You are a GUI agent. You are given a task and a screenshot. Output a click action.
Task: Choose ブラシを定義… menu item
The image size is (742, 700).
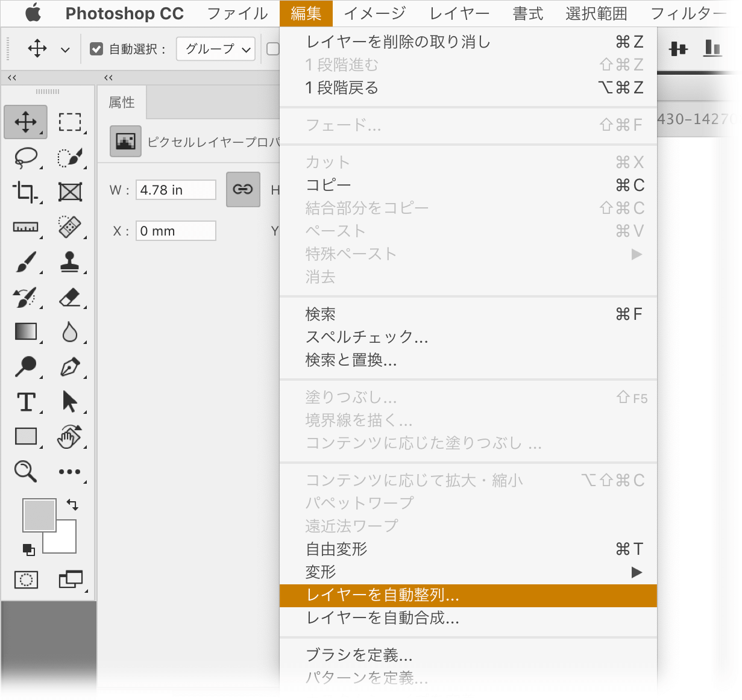468,655
